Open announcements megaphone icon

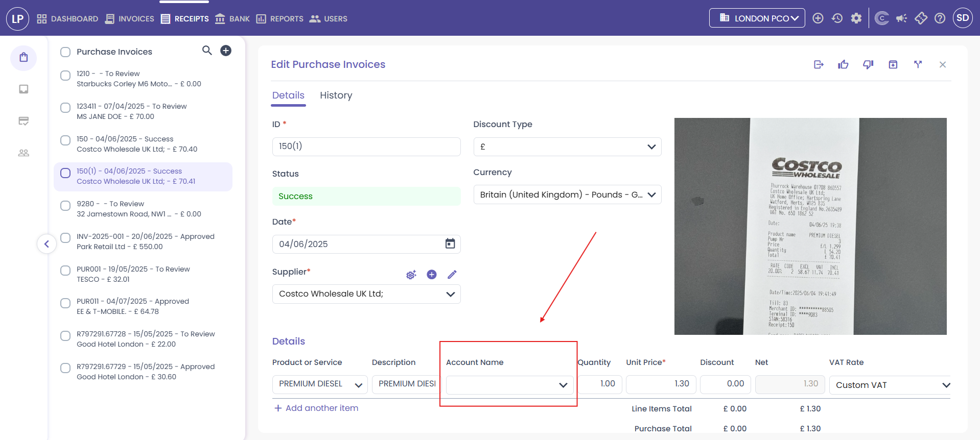click(x=901, y=18)
